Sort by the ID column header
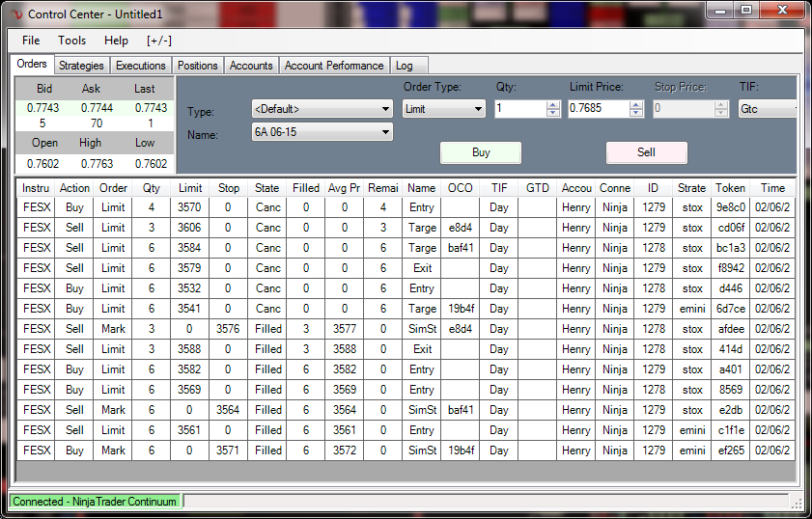Screen dimensions: 812x519 click(x=654, y=188)
